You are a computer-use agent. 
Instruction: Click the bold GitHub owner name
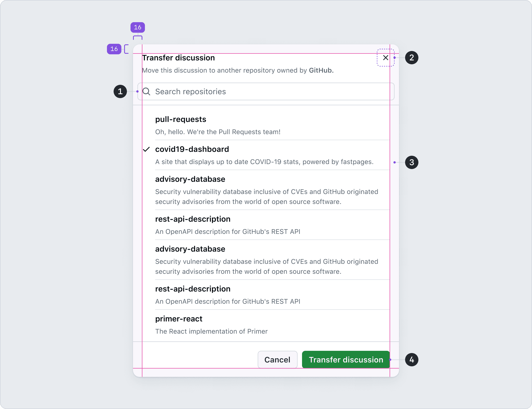coord(321,70)
